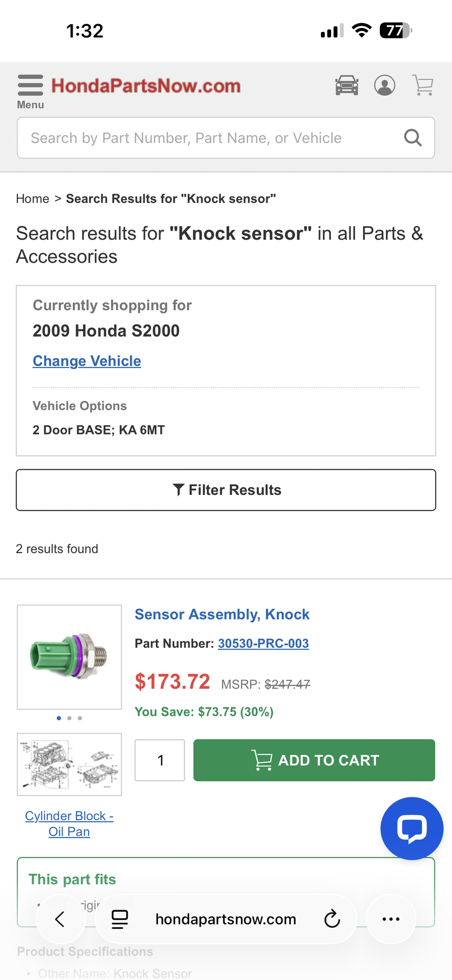Go to Home breadcrumb
Viewport: 452px width, 980px height.
click(x=32, y=199)
